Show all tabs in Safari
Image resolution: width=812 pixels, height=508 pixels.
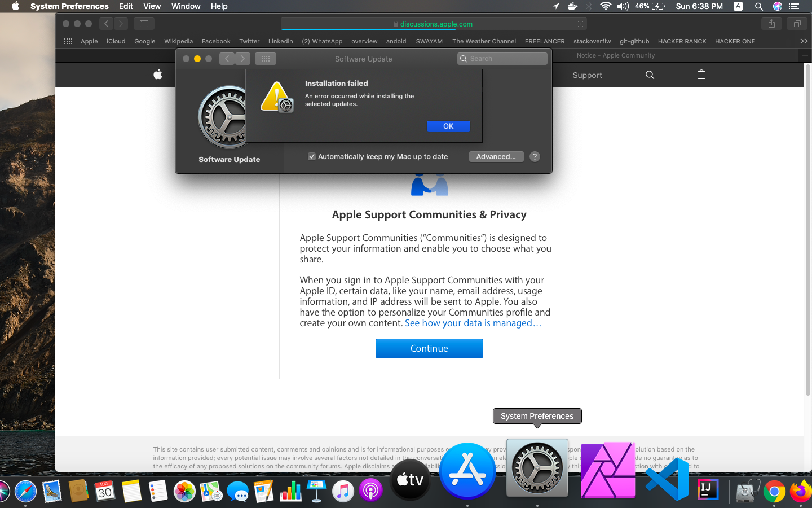pyautogui.click(x=797, y=24)
